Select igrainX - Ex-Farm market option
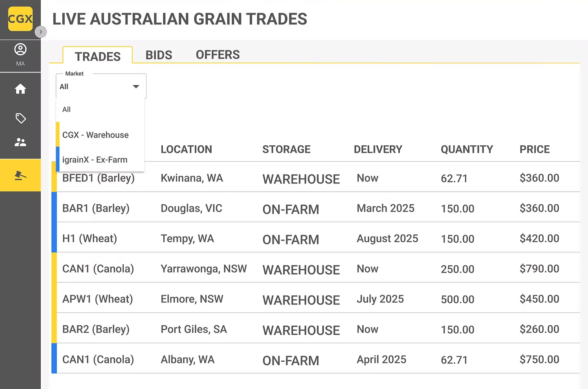This screenshot has height=389, width=588. coord(95,160)
